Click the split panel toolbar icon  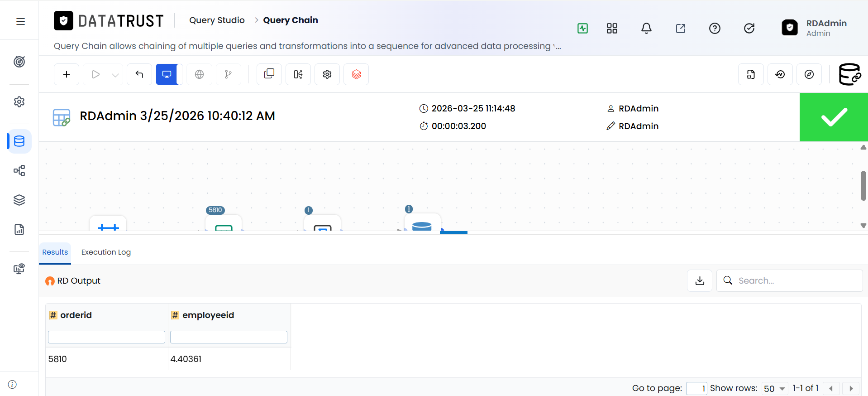[298, 74]
